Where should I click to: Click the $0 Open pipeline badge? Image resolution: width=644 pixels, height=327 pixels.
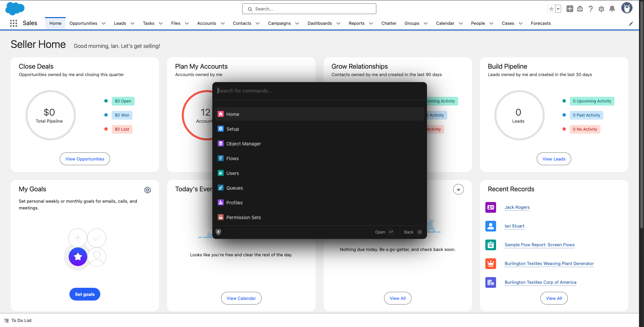tap(123, 101)
